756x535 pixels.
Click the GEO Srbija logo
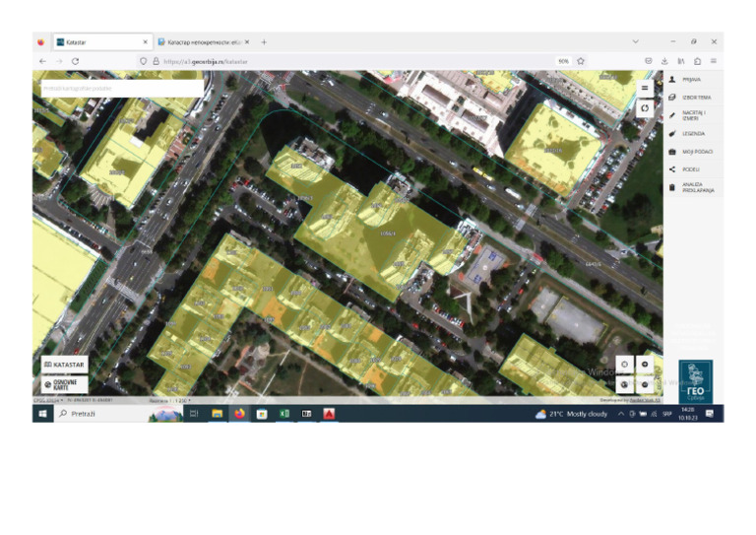695,381
